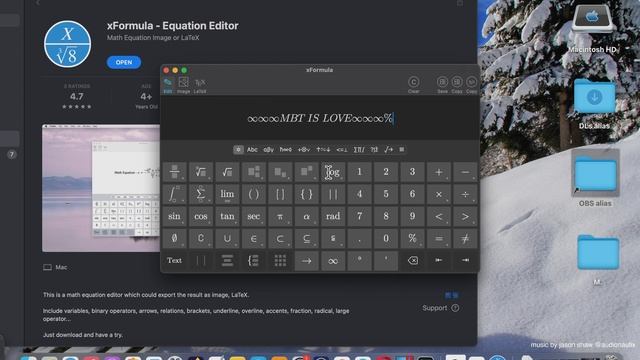Viewport: 640px width, 360px height.
Task: Delete last character with backspace key
Action: 412,260
